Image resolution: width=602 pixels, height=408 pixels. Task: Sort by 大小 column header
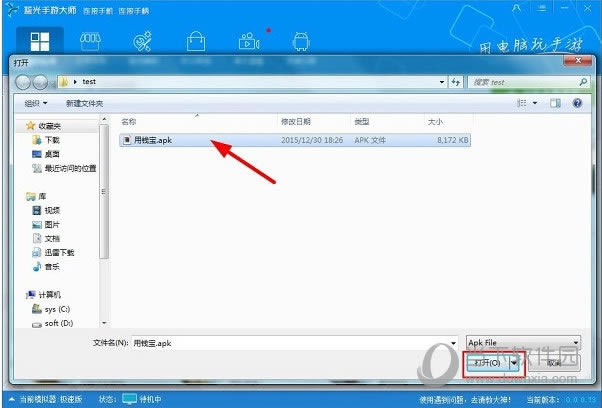tap(435, 122)
